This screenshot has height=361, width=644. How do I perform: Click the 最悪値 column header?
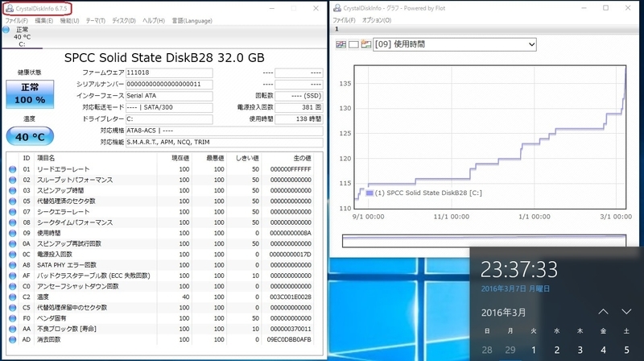point(215,158)
